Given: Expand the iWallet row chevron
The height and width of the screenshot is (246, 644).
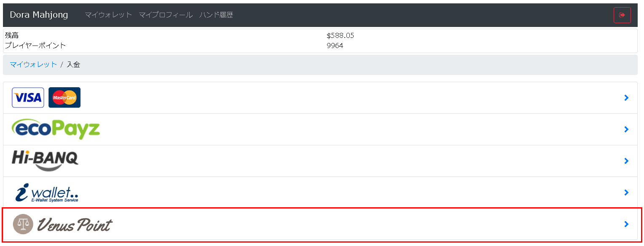Looking at the screenshot, I should tap(626, 193).
